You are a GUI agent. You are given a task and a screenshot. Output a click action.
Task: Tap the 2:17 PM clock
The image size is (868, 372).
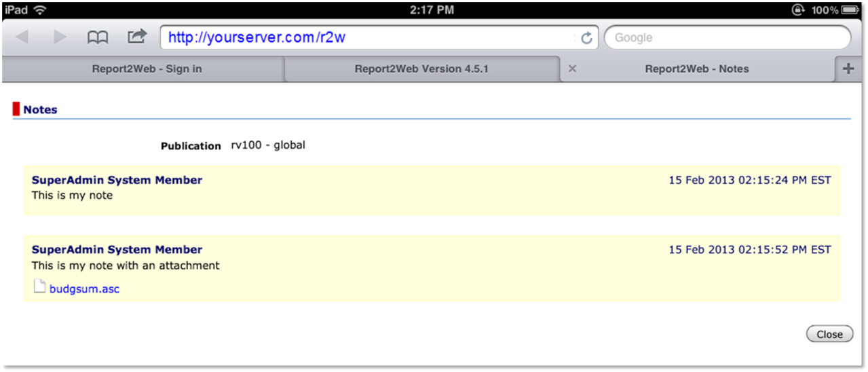point(432,10)
